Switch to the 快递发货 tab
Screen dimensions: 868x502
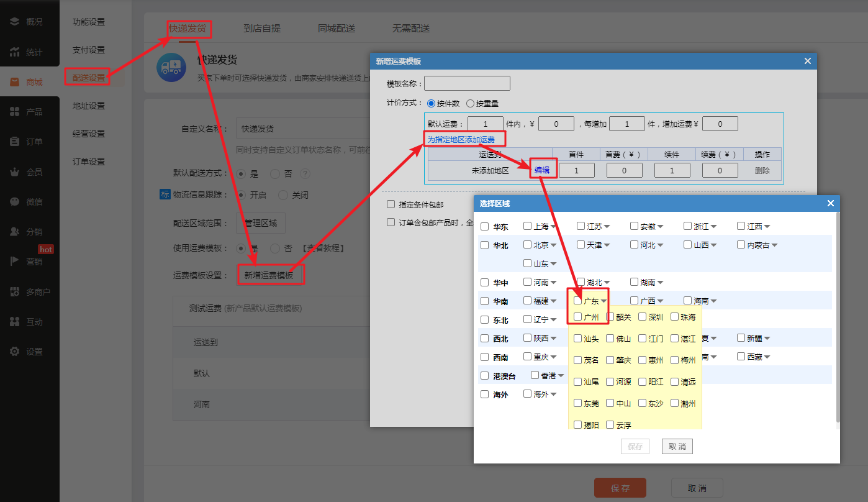tap(188, 29)
